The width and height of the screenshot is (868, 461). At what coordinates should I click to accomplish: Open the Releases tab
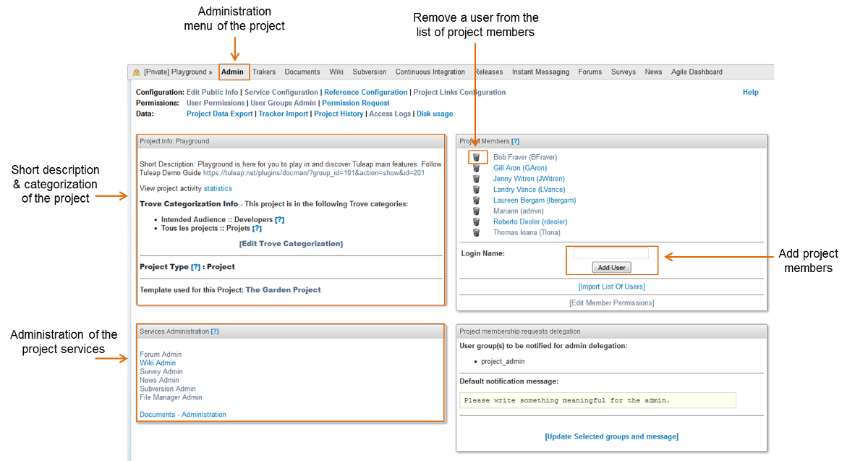tap(489, 72)
